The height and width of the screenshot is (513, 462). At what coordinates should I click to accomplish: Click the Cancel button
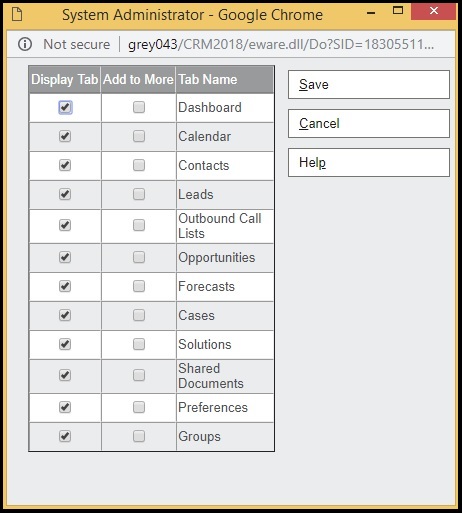[x=369, y=123]
